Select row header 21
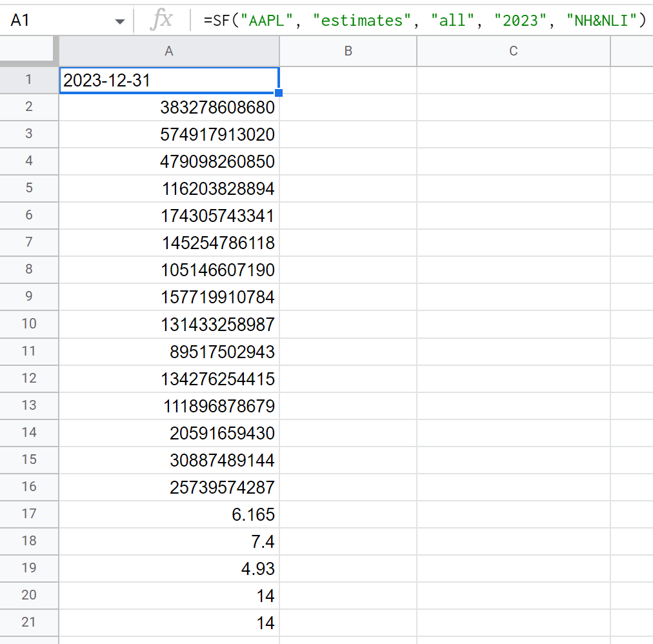 coord(29,622)
